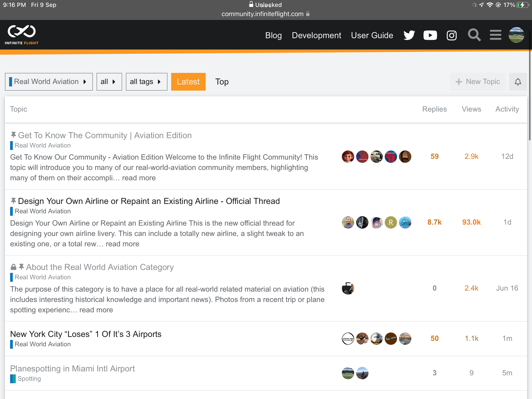Click the New Topic button

(x=478, y=82)
